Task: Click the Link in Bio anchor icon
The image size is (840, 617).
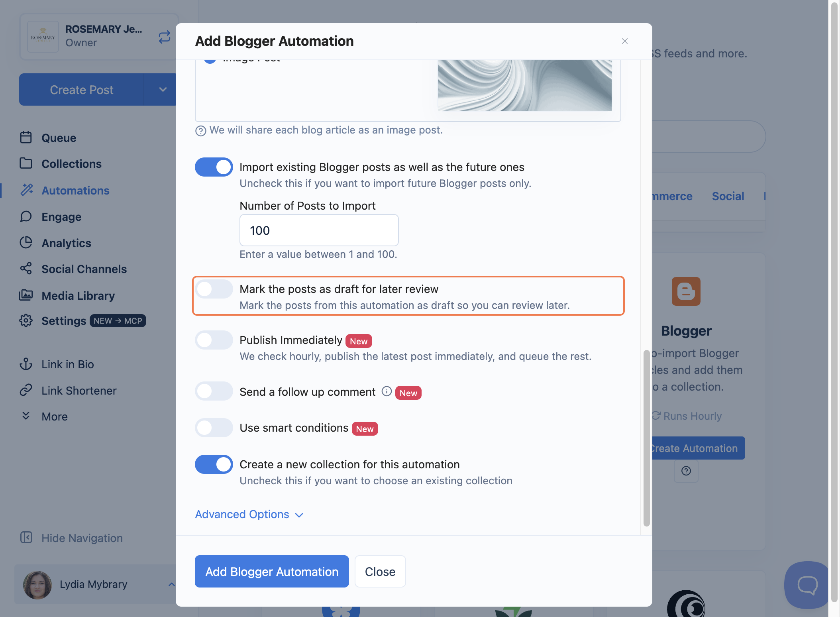Action: pos(26,364)
